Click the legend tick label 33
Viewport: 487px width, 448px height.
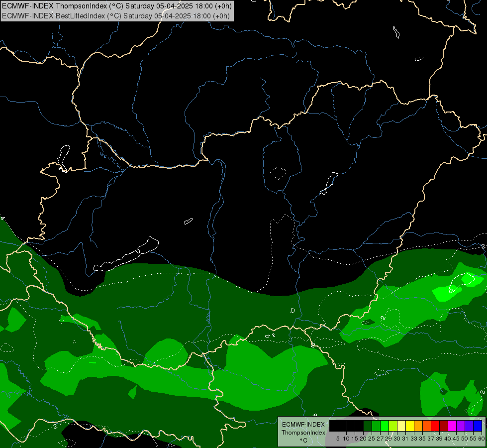(x=414, y=439)
